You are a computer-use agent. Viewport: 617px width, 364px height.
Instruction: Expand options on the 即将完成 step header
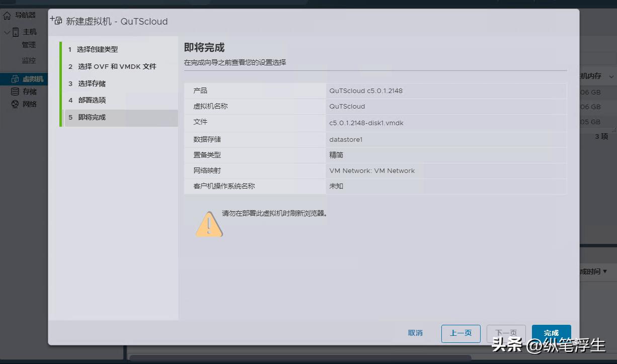(120, 118)
